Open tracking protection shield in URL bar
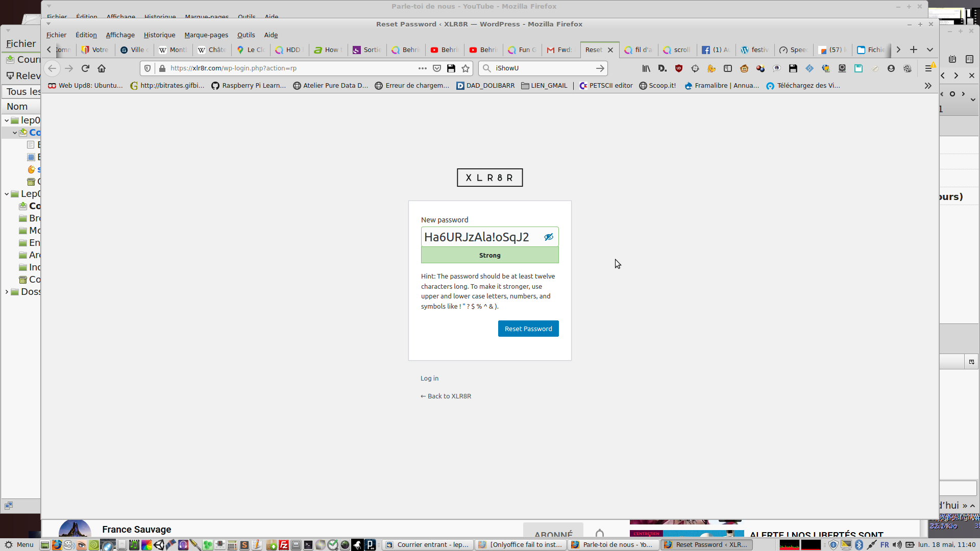980x551 pixels. click(148, 68)
